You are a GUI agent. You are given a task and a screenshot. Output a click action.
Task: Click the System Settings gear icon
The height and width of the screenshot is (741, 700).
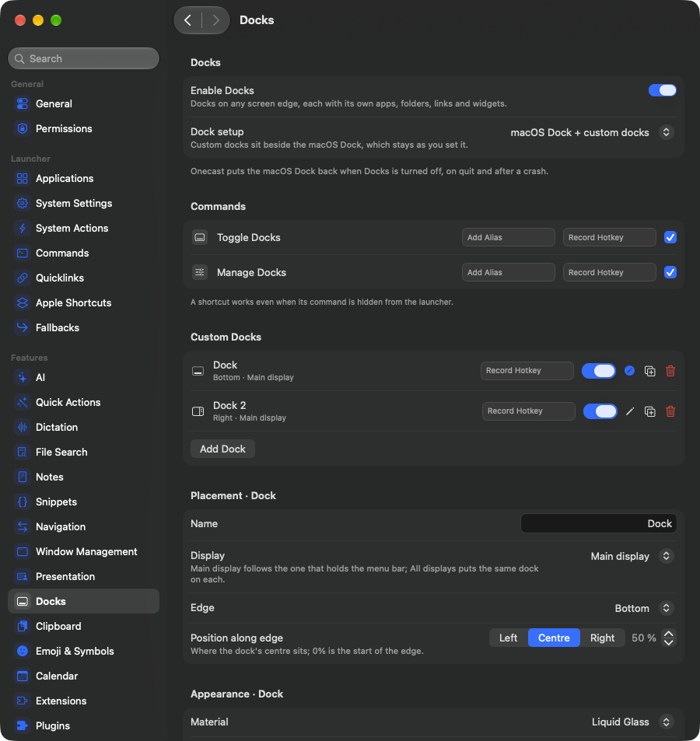[23, 203]
